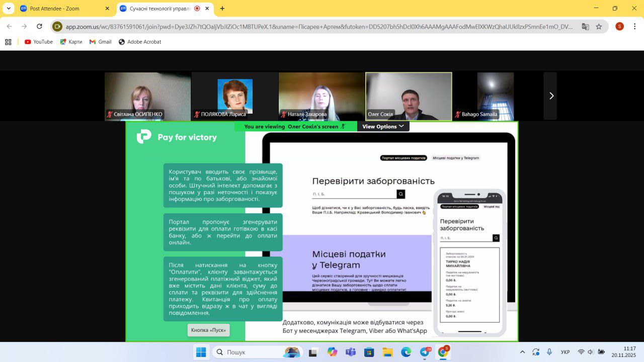Open the View Options dropdown

383,126
